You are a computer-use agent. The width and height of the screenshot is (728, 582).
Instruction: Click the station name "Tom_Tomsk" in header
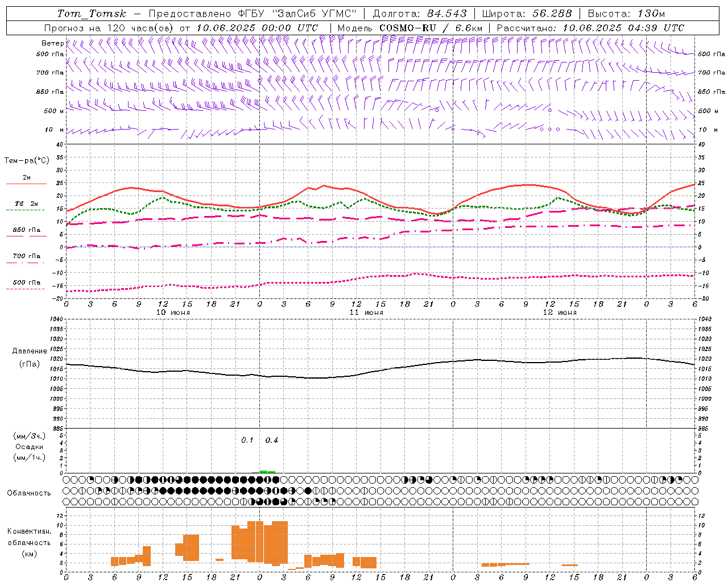click(x=92, y=14)
